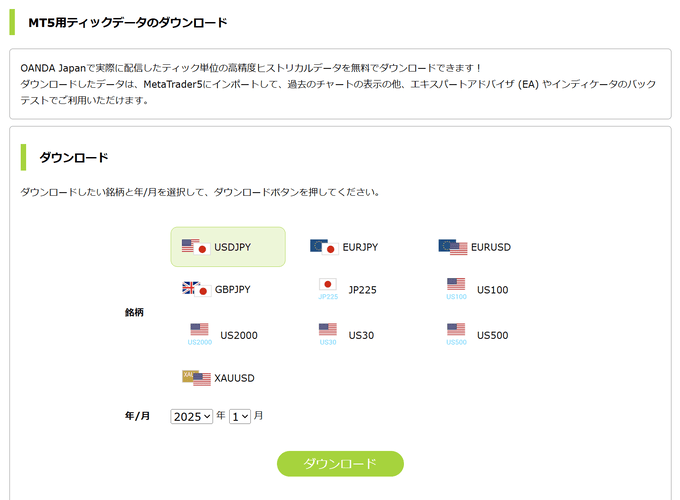Click the US500 flag icon

point(456,330)
